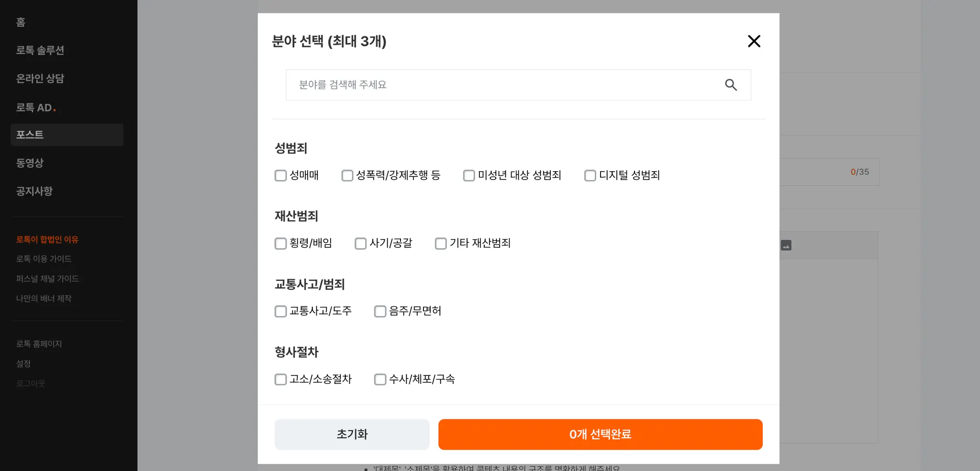Tick the 음주/무면허 checkbox
The height and width of the screenshot is (471, 980).
[x=380, y=311]
